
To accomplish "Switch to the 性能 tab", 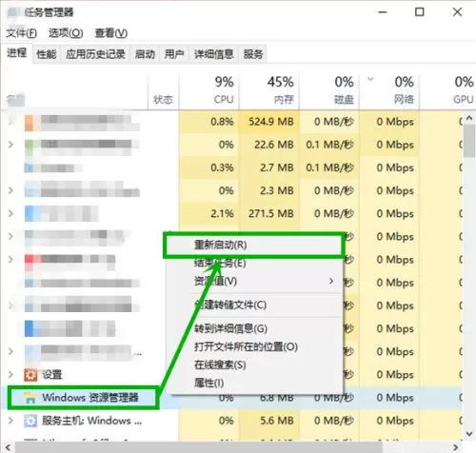I will 47,54.
